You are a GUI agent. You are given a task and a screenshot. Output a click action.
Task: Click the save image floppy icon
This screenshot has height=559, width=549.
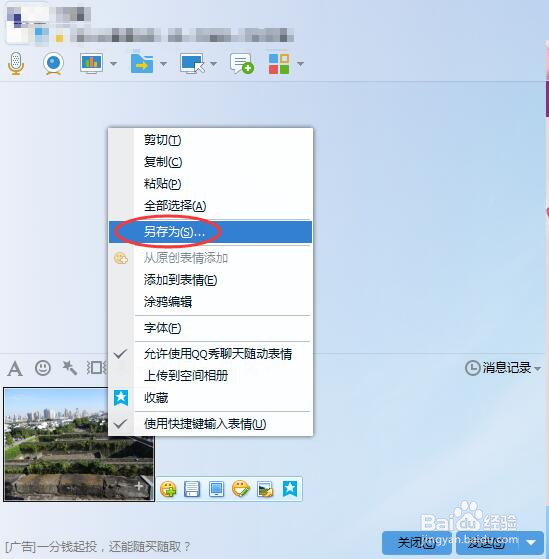pos(192,489)
